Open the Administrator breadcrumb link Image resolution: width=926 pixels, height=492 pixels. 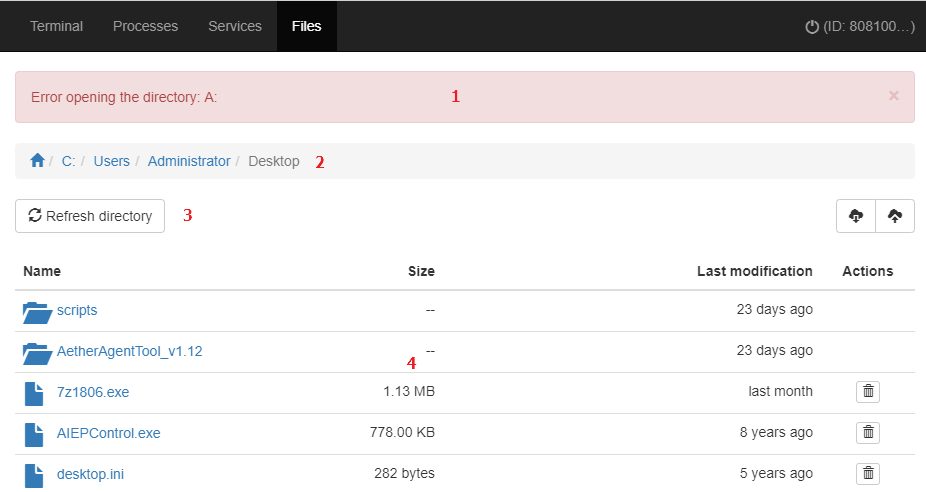point(189,161)
